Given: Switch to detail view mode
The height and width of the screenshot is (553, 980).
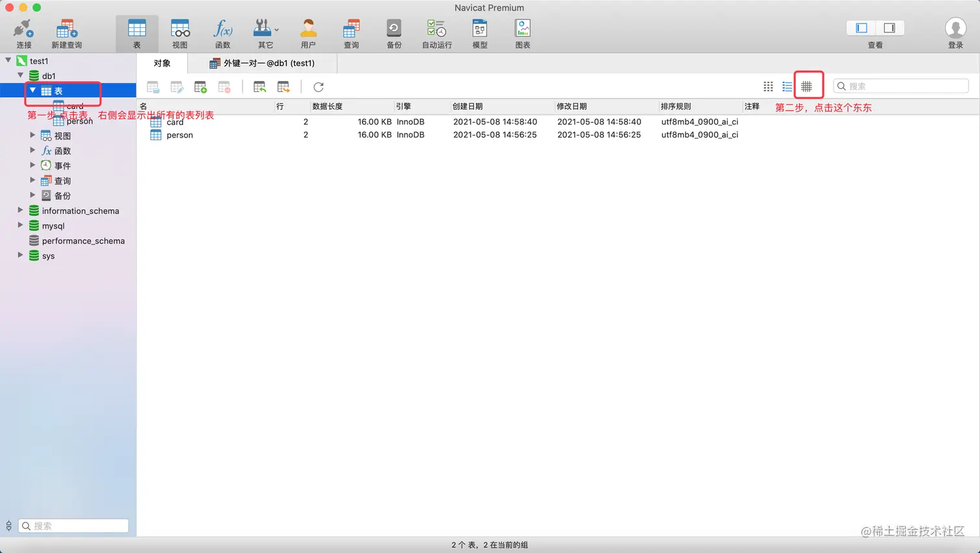Looking at the screenshot, I should coord(806,86).
